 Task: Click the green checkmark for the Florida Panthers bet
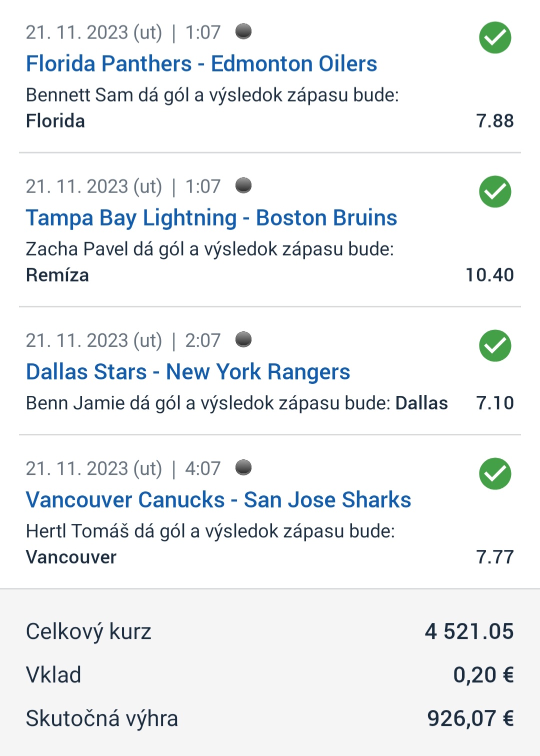[495, 38]
